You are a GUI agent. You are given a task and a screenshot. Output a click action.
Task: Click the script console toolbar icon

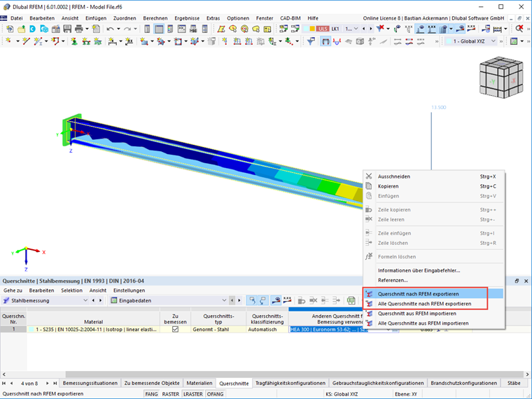click(x=182, y=29)
